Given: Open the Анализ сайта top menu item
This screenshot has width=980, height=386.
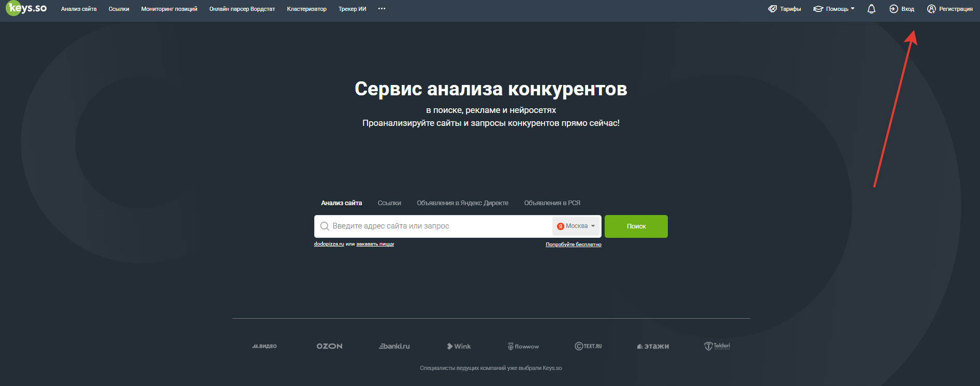Looking at the screenshot, I should click(x=79, y=9).
